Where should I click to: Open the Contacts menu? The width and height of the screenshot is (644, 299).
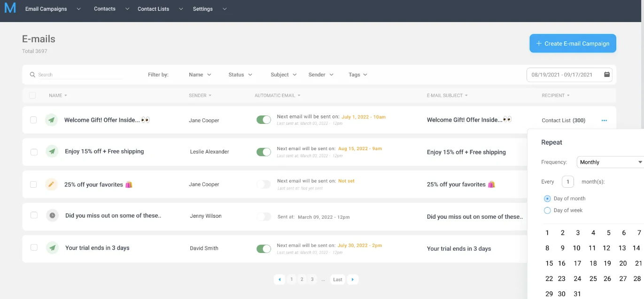(x=104, y=8)
